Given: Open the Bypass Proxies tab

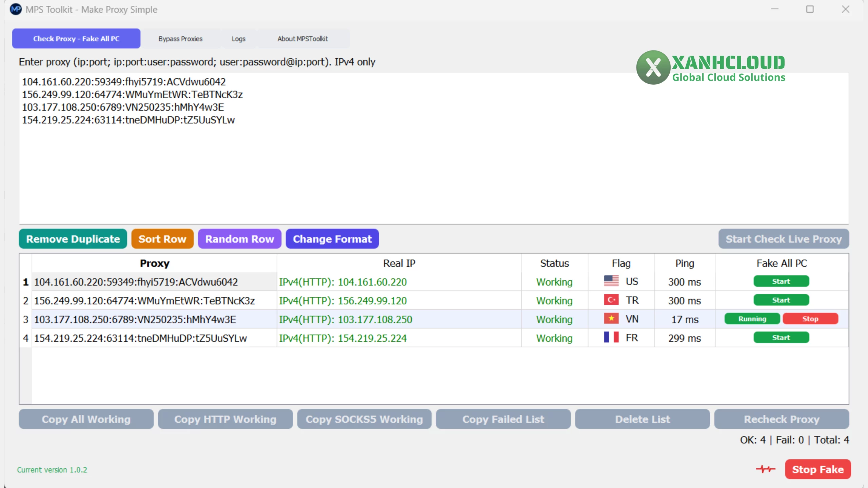Looking at the screenshot, I should pos(180,39).
